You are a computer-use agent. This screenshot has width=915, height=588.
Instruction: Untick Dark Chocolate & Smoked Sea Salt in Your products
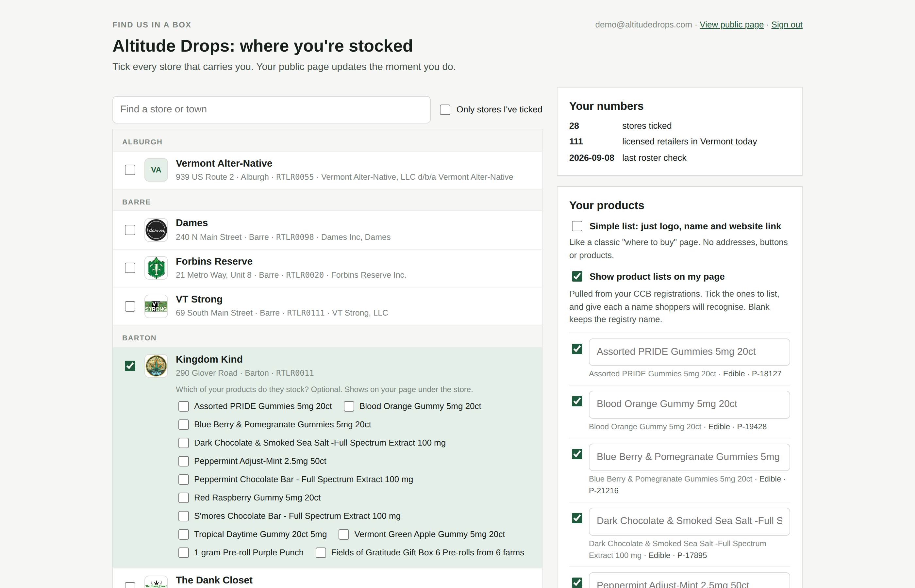pyautogui.click(x=577, y=518)
